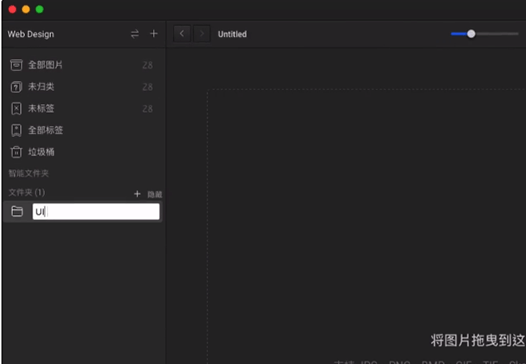
Task: Click the 全部图片 box icon
Action: click(x=16, y=65)
